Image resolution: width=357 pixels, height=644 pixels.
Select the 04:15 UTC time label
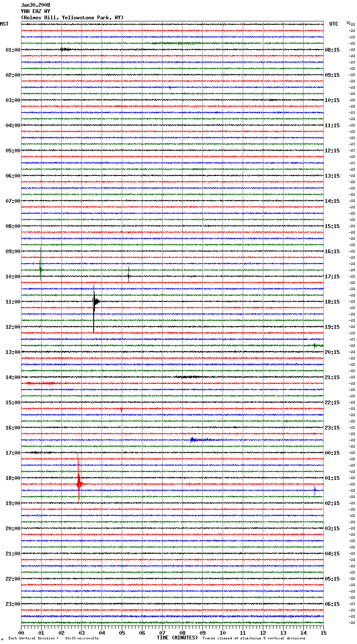[332, 554]
